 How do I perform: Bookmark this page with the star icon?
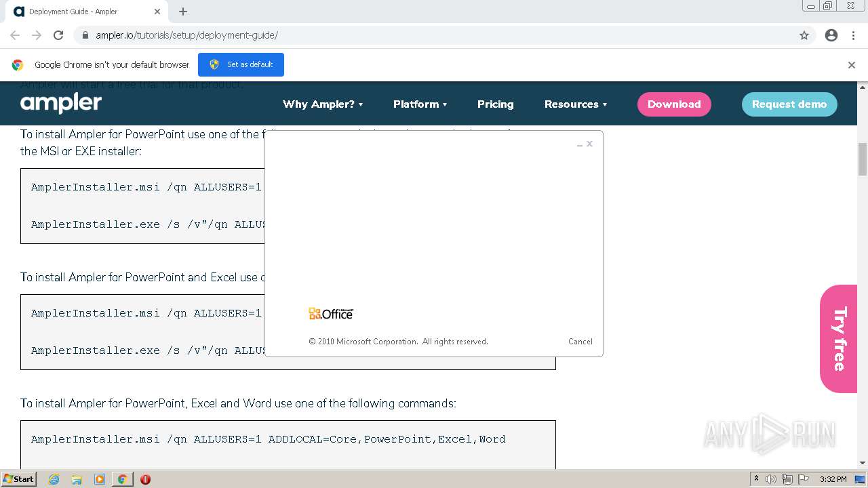coord(804,35)
